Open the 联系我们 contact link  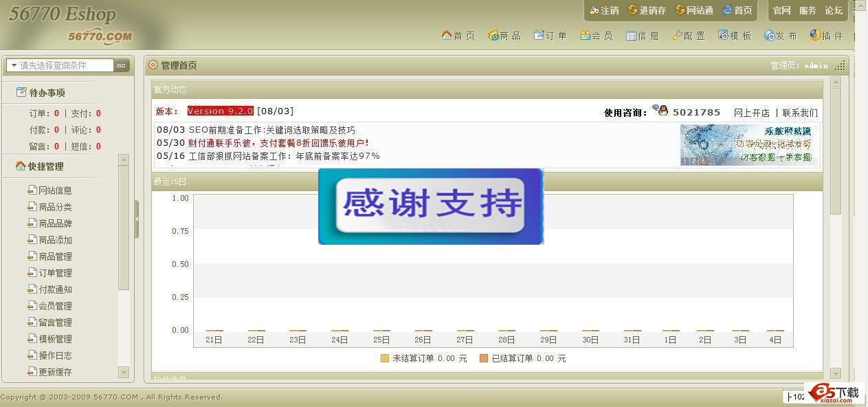point(800,113)
